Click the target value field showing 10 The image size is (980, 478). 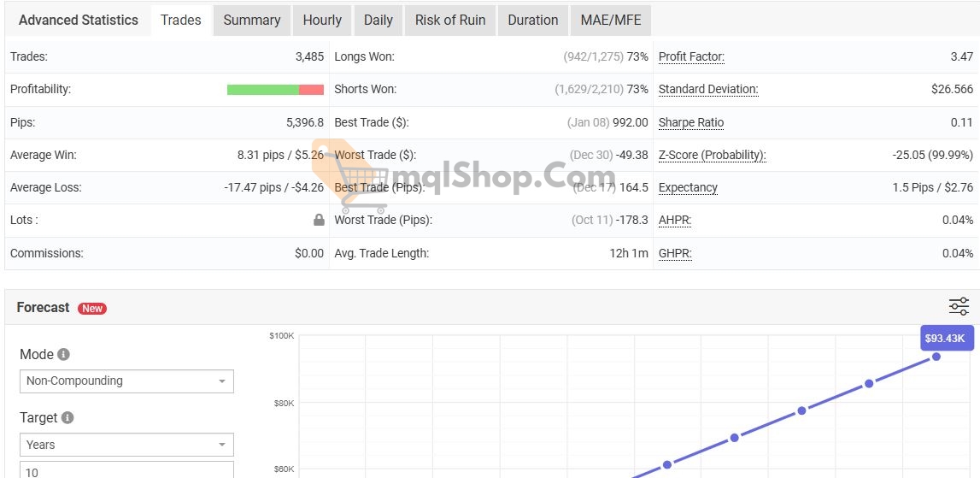point(126,470)
